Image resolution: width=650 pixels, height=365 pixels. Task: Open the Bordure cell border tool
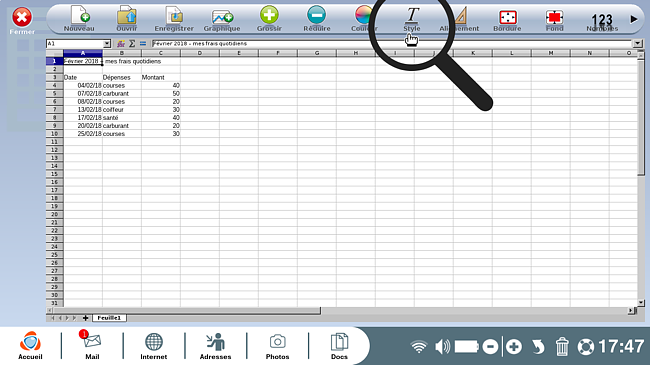pyautogui.click(x=507, y=19)
